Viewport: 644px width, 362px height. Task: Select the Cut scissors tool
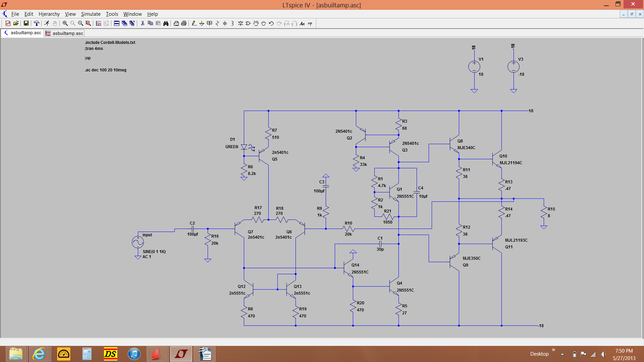coord(143,23)
